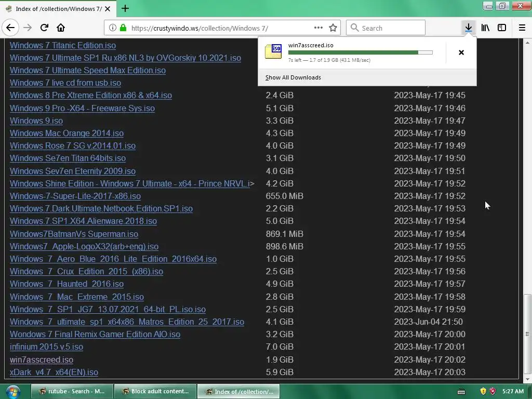Click the download progress bar
The width and height of the screenshot is (532, 399).
coord(361,52)
